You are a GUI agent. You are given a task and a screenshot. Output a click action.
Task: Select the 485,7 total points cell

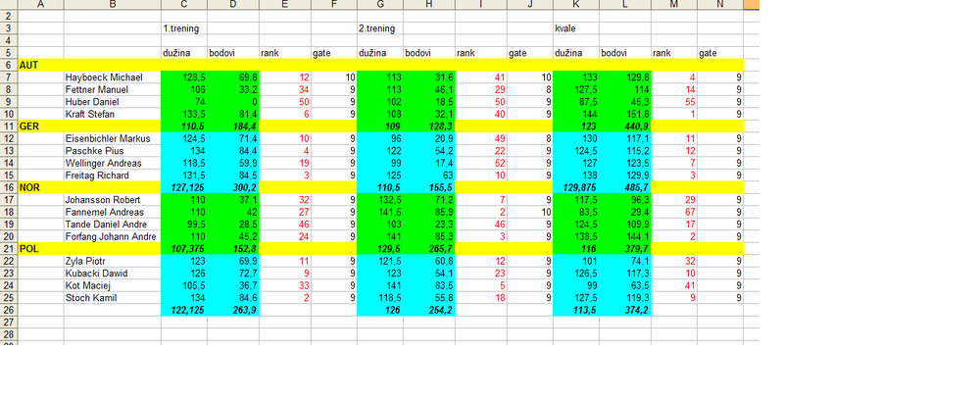pos(625,187)
